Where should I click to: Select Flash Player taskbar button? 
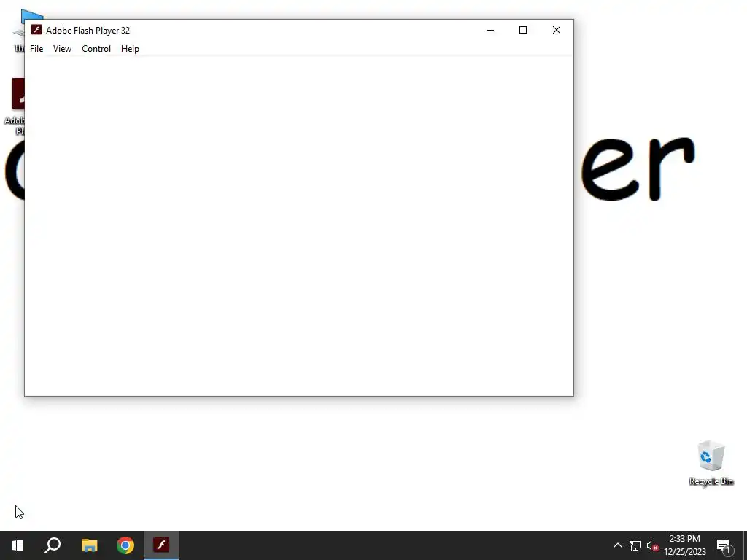(161, 545)
